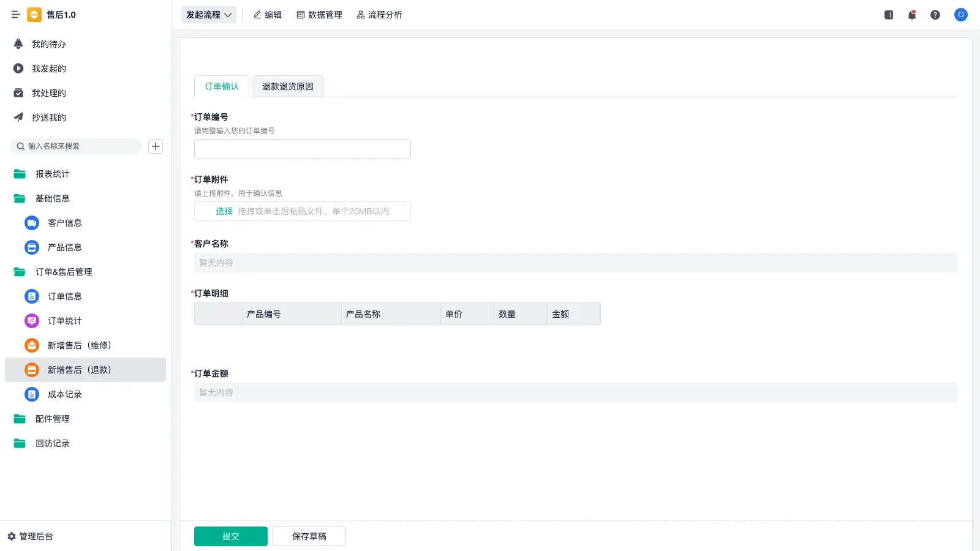This screenshot has width=980, height=551.
Task: Open 数据管理 from the top toolbar
Action: (x=319, y=15)
